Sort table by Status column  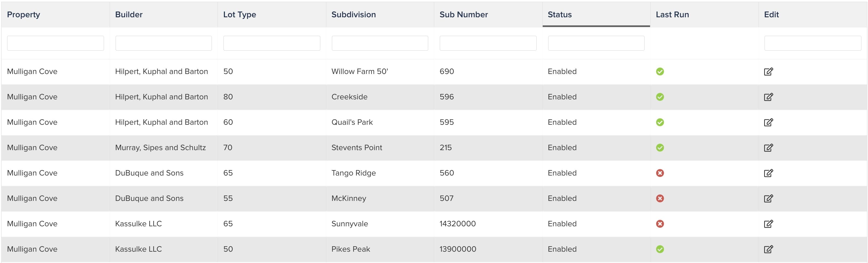[x=559, y=15]
